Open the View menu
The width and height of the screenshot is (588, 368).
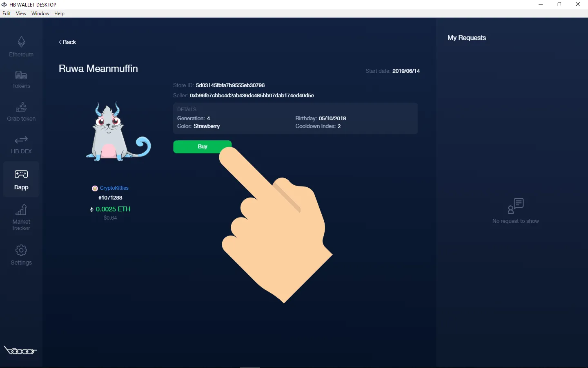pyautogui.click(x=21, y=13)
